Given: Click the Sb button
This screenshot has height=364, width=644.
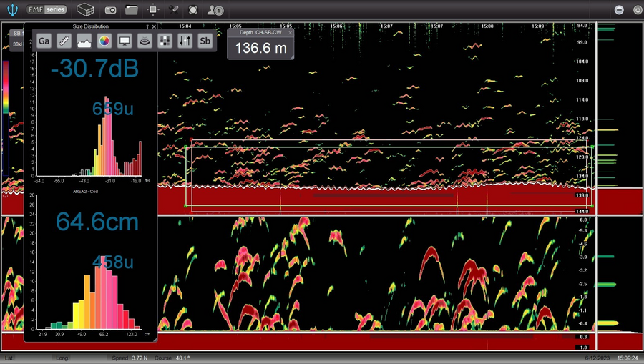Looking at the screenshot, I should (205, 41).
